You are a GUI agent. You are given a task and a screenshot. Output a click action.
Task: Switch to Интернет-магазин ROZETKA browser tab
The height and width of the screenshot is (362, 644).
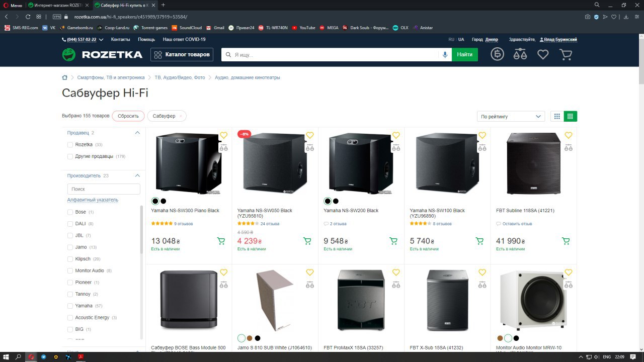point(58,5)
